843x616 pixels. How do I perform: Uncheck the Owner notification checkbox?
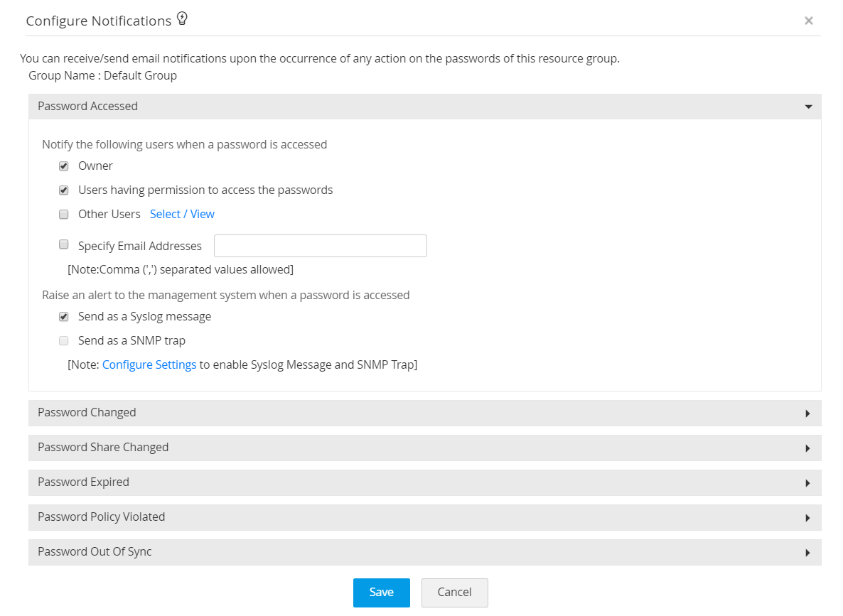pos(64,166)
